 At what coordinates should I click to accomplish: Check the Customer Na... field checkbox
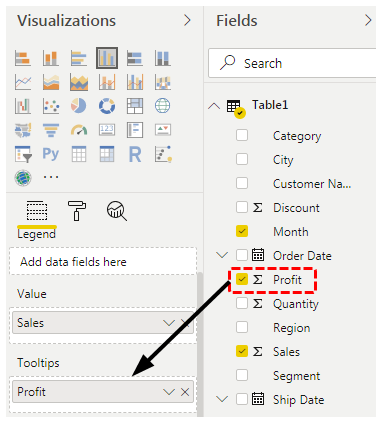242,183
